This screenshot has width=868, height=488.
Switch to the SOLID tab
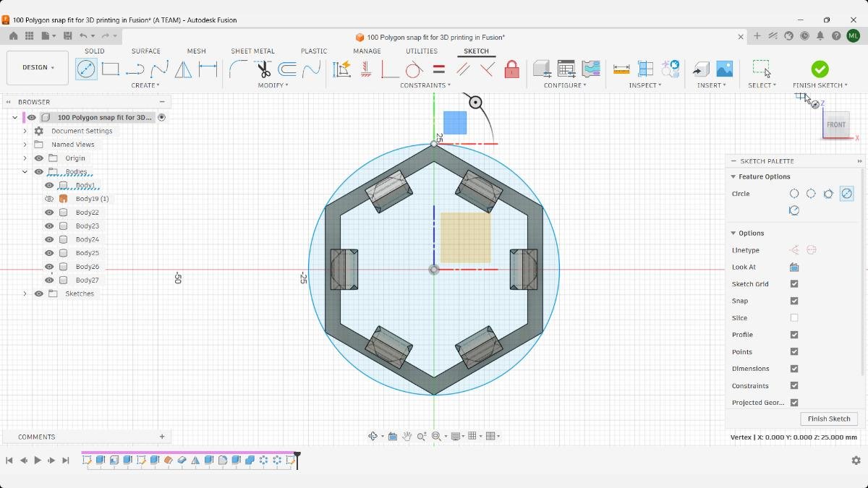(95, 51)
